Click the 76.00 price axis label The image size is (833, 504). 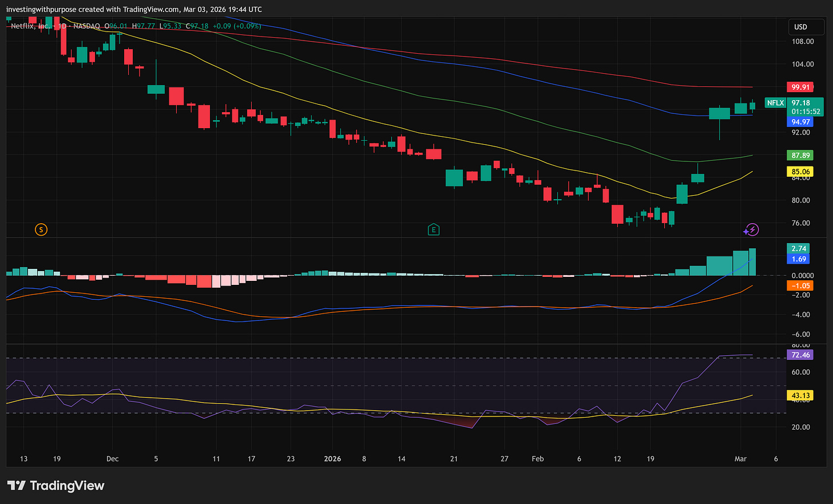point(801,223)
